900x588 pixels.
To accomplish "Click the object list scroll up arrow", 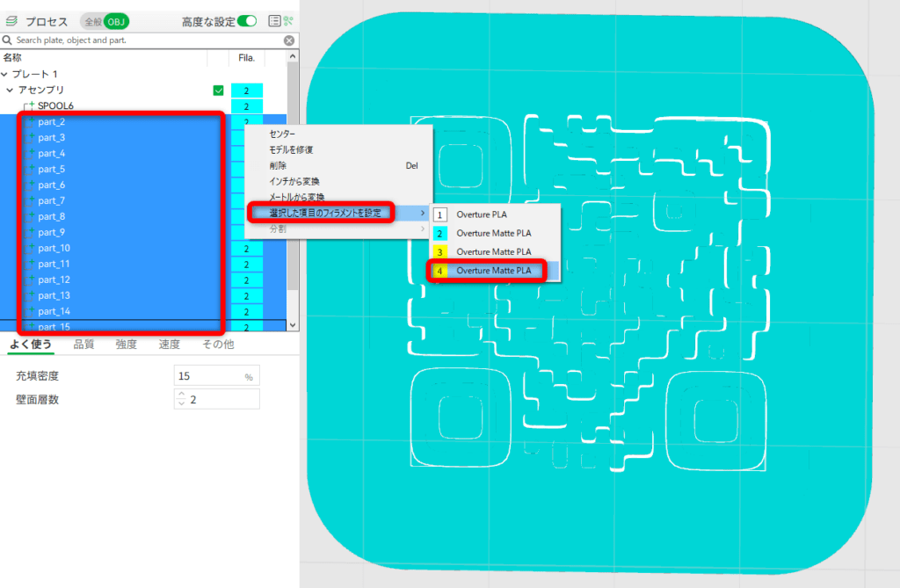I will coord(293,56).
